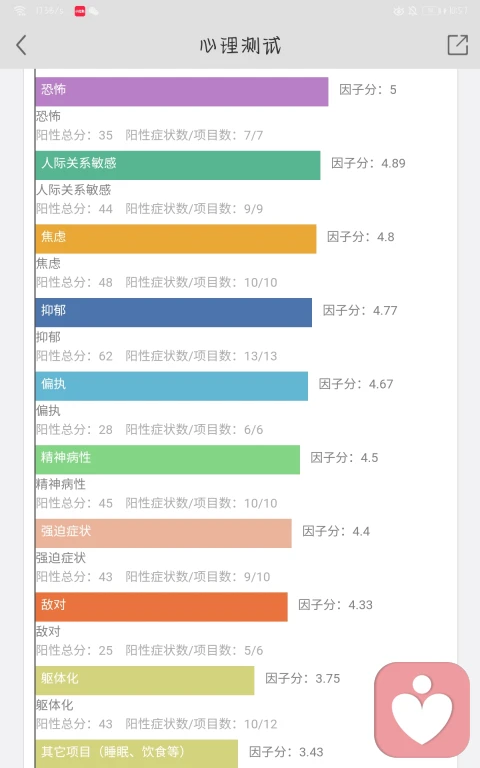Tap the battery indicator icon
Viewport: 480px width, 768px height.
(x=431, y=11)
